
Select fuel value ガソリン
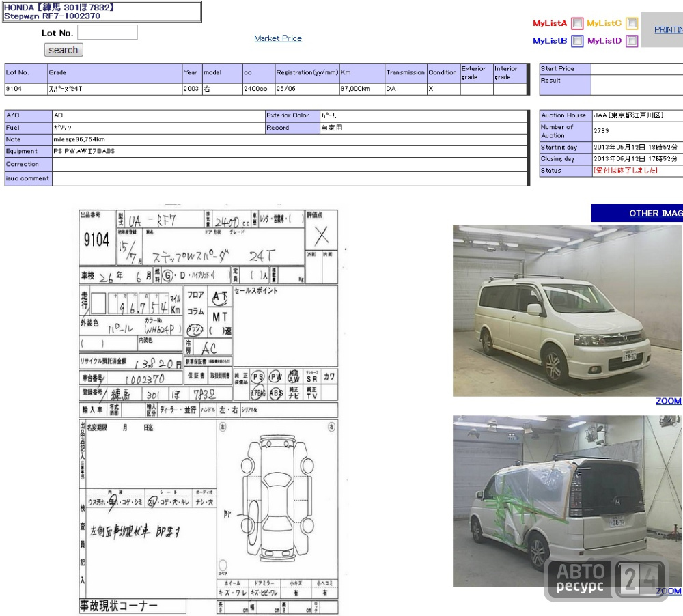coord(62,128)
